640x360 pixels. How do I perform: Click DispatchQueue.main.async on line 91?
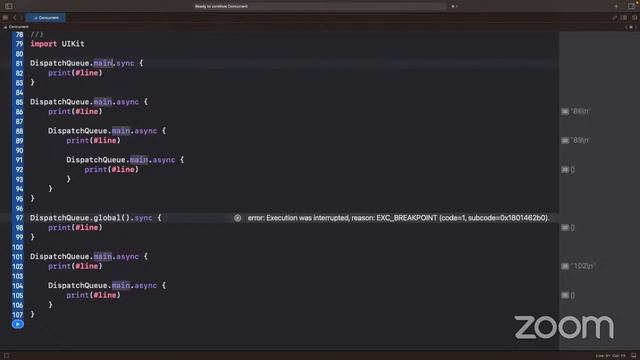[121, 160]
